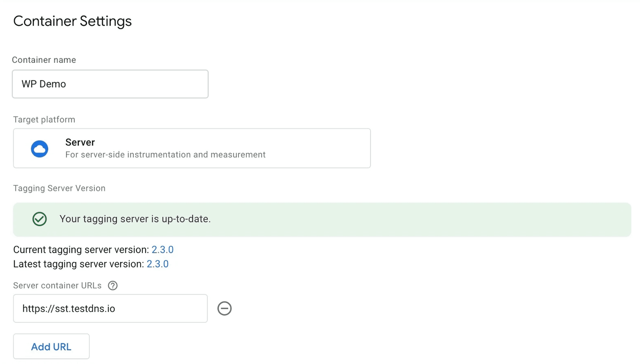The image size is (640, 364).
Task: Click the server-side instrumentation description text
Action: pyautogui.click(x=165, y=155)
